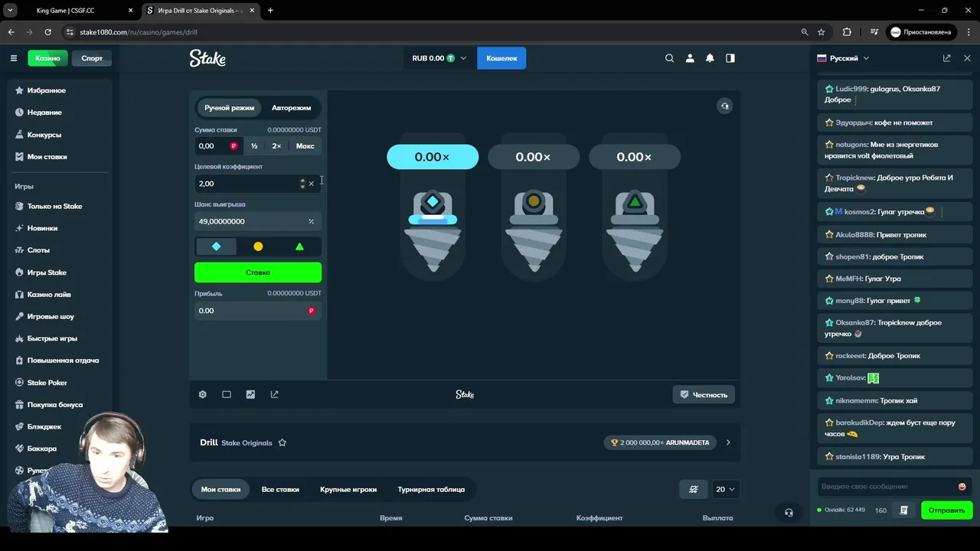Open the Честность fairness button

click(704, 395)
